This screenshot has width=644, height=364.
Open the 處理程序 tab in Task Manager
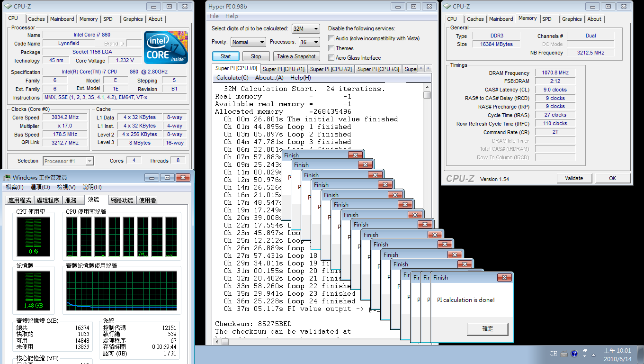tap(48, 200)
